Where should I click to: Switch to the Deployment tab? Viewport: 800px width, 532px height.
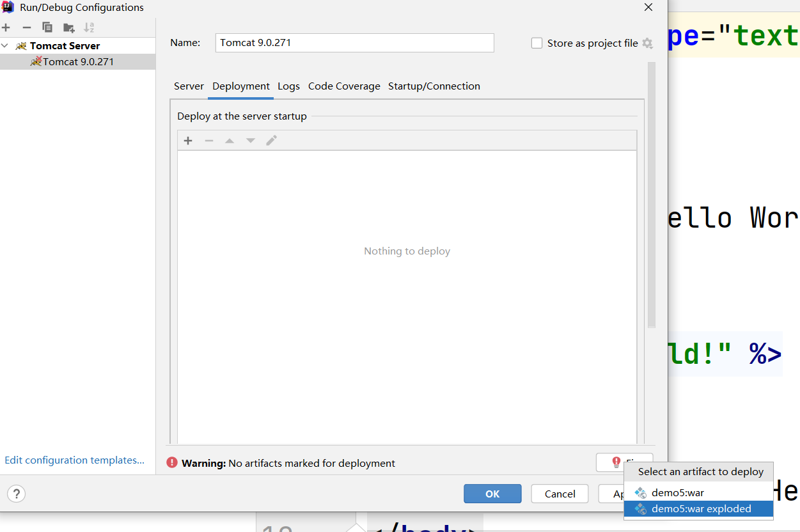tap(241, 86)
